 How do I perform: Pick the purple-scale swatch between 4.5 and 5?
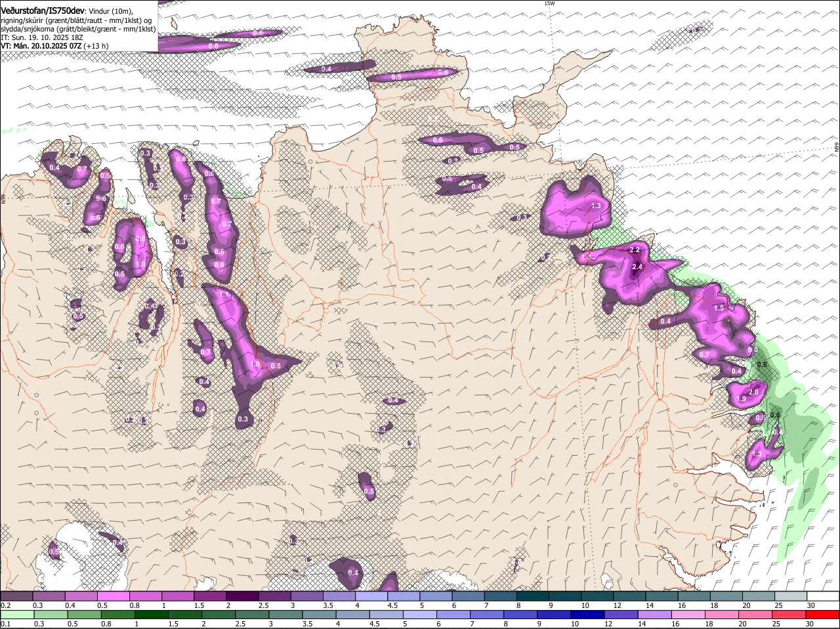click(x=404, y=596)
